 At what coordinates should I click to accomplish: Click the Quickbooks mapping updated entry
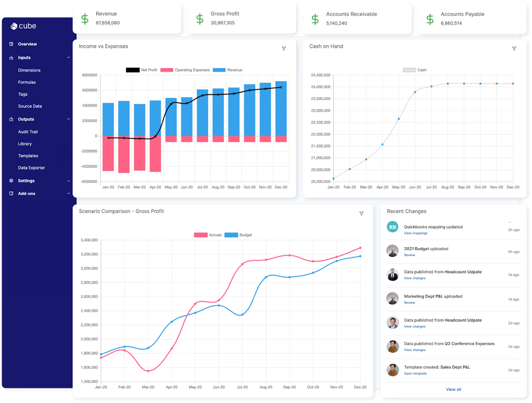coord(433,227)
